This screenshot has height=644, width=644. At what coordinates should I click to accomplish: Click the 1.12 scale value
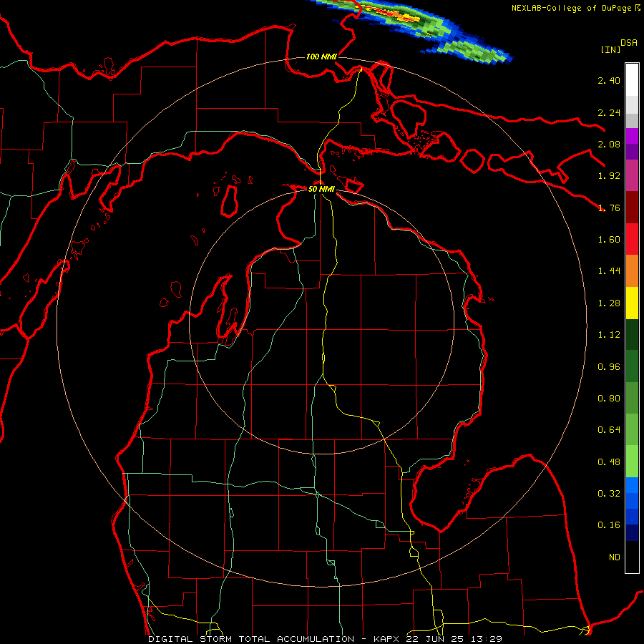point(609,335)
